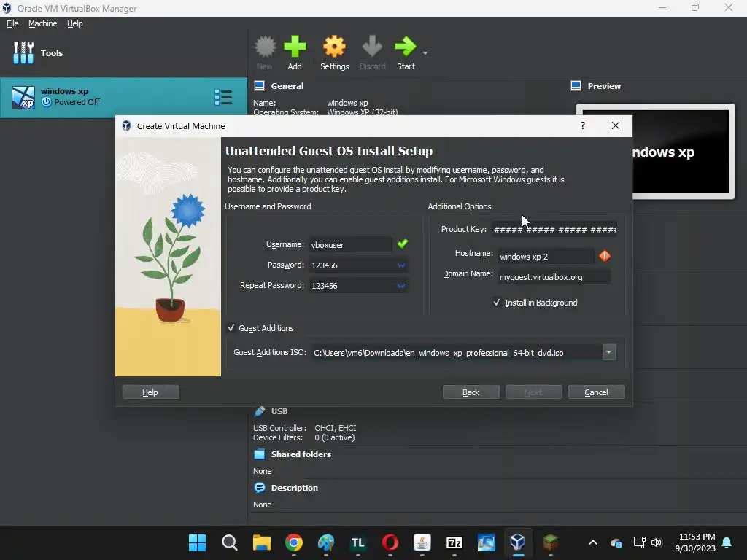
Task: Show the Repeat Password field contents
Action: coord(401,286)
